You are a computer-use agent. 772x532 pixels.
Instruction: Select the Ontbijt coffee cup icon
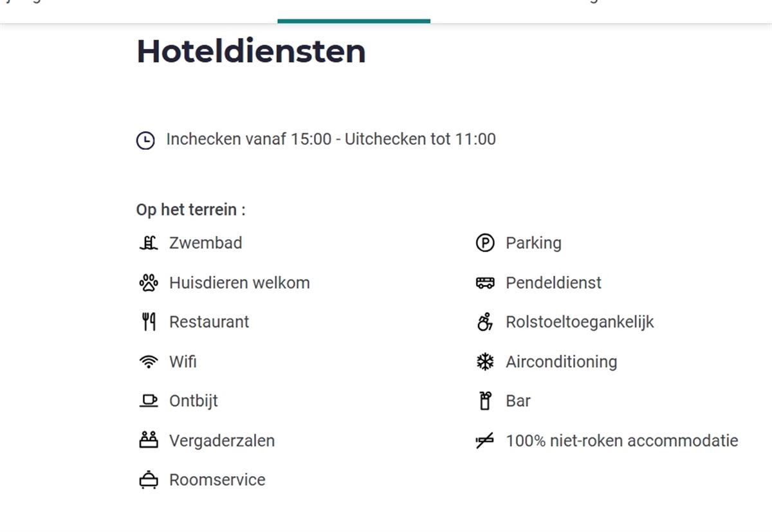pos(149,401)
